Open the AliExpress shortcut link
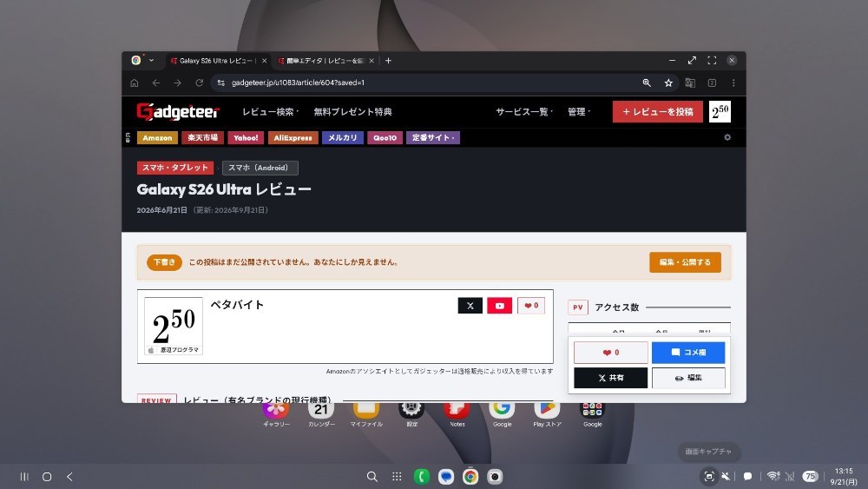Screen dimensions: 868x489 click(x=293, y=138)
